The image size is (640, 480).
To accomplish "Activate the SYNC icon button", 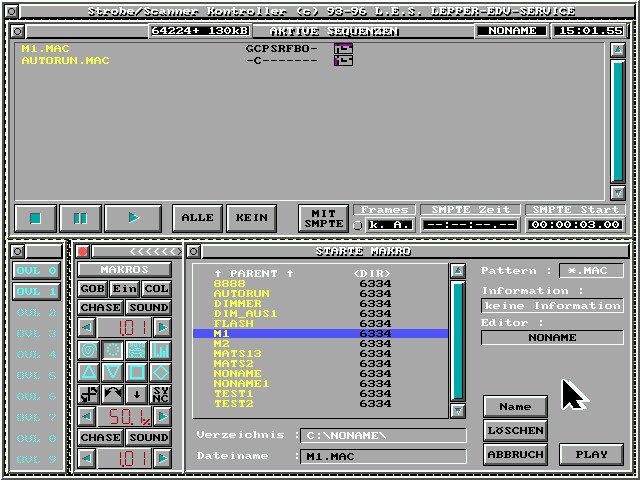I will (160, 394).
